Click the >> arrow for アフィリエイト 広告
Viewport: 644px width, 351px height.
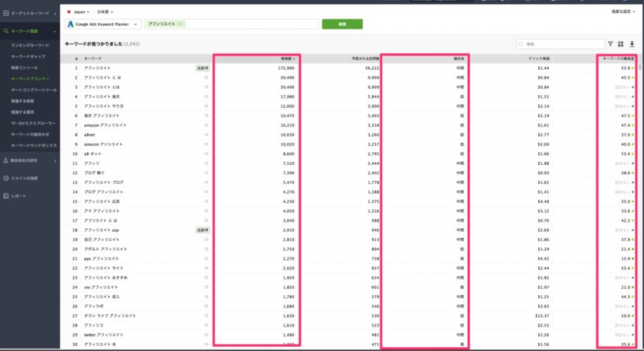click(x=206, y=201)
